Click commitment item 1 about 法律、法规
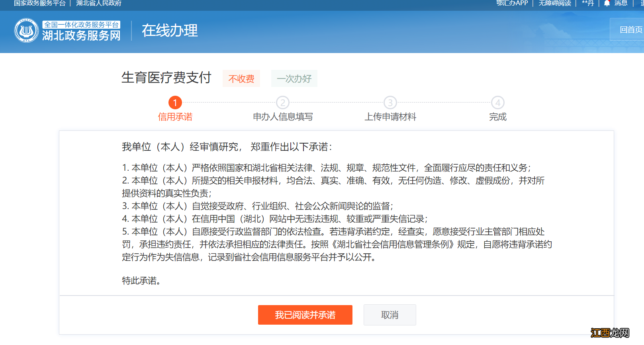This screenshot has width=644, height=345. point(326,168)
